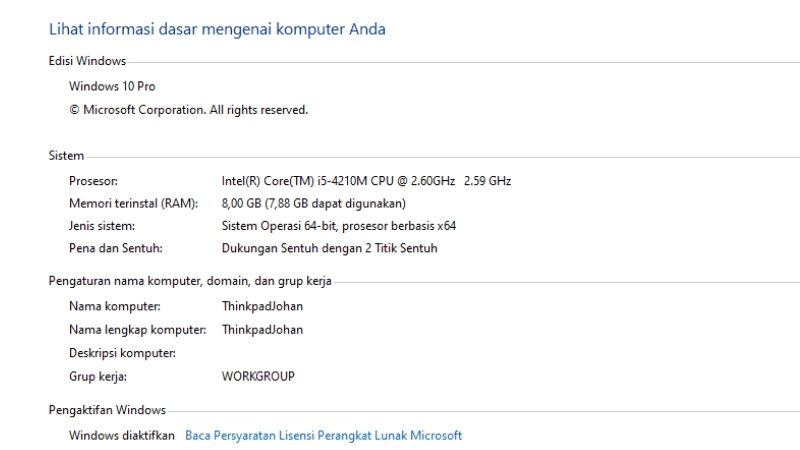Click the Sistem Operasi 64-bit value text
Screen dimensions: 800x450
point(338,226)
